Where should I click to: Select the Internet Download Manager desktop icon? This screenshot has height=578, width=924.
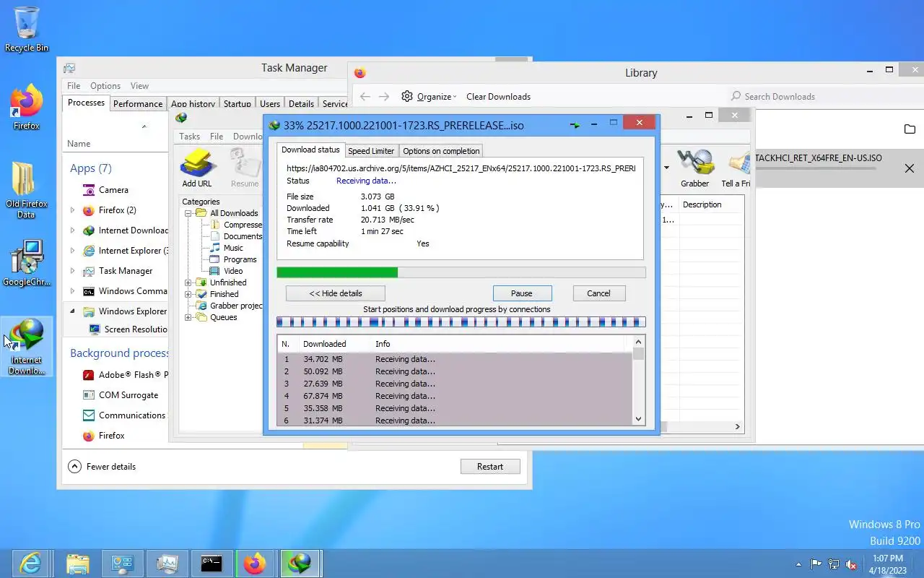coord(27,347)
